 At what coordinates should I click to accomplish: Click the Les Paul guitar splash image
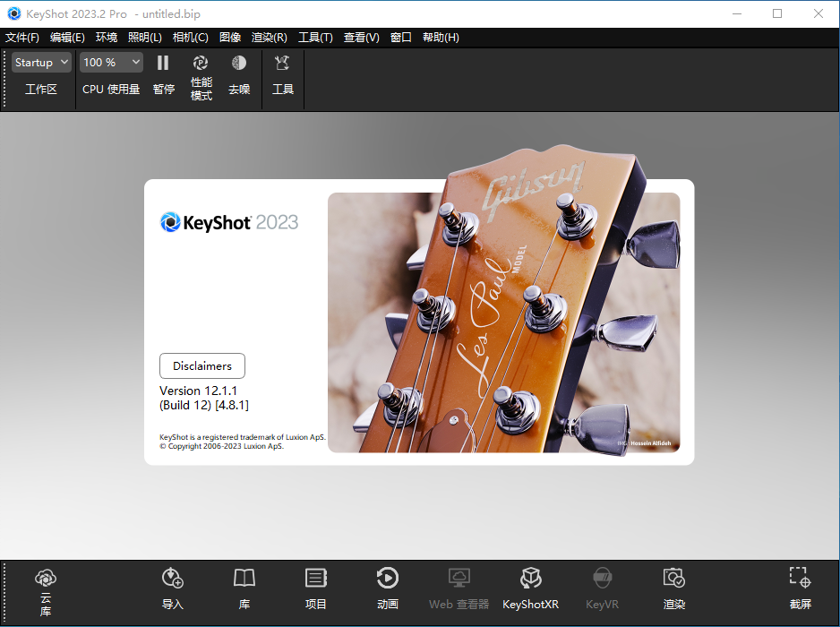[x=503, y=322]
